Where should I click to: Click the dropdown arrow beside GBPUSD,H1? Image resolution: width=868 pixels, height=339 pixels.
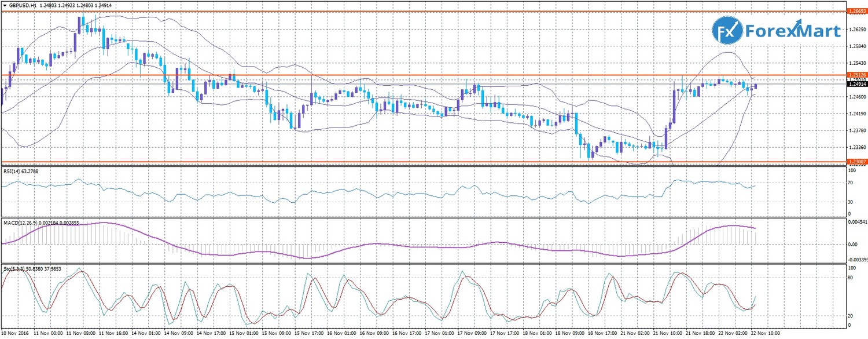tap(4, 5)
